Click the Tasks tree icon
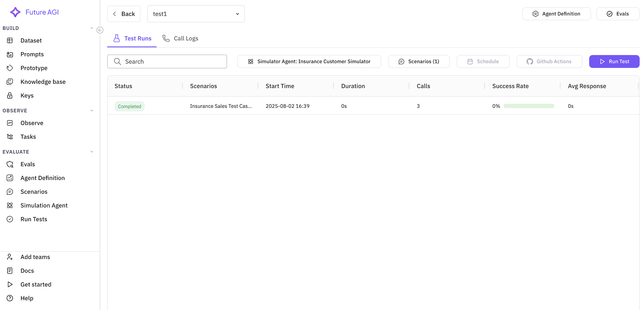Viewport: 644px width, 310px height. pyautogui.click(x=10, y=137)
